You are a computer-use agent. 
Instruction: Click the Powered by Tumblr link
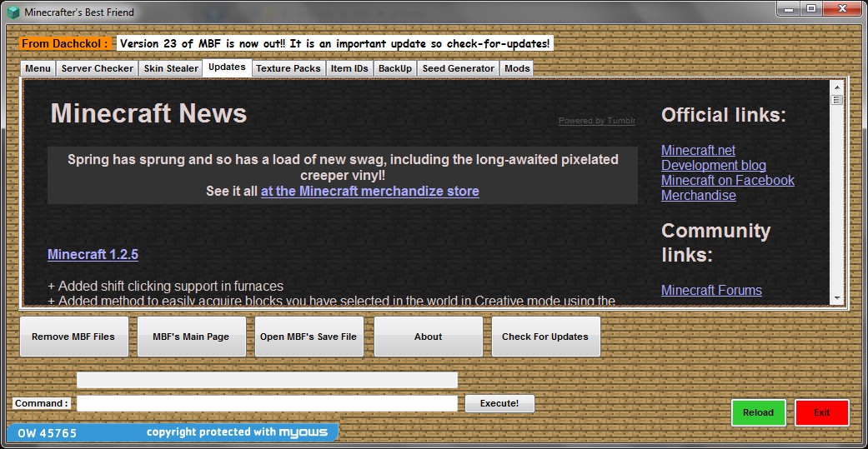coord(597,121)
